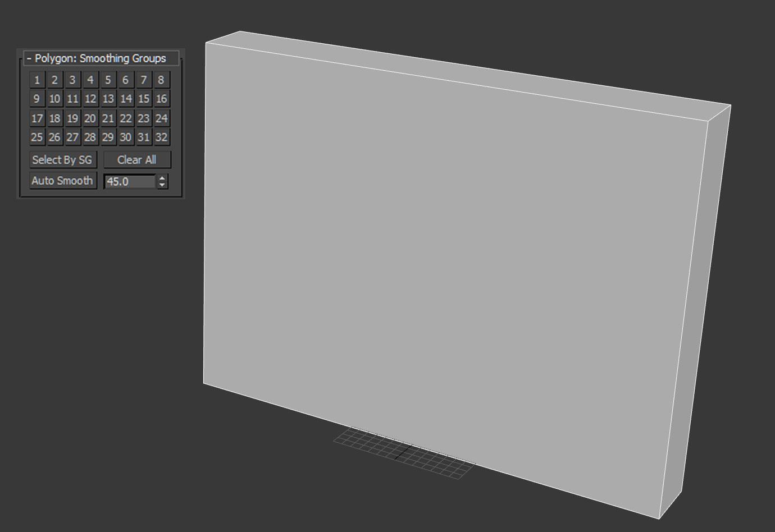Screen dimensions: 775x532
Task: Select smoothing group 9
Action: (37, 99)
